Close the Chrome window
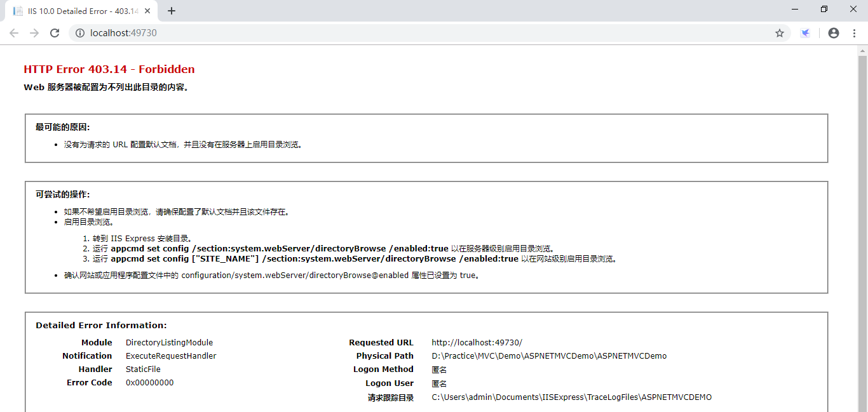 [853, 9]
